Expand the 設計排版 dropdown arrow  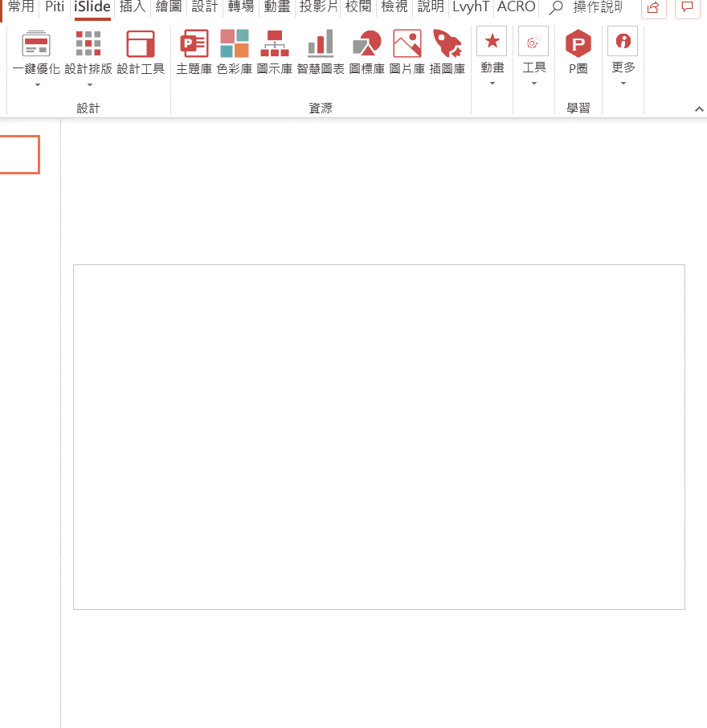90,85
